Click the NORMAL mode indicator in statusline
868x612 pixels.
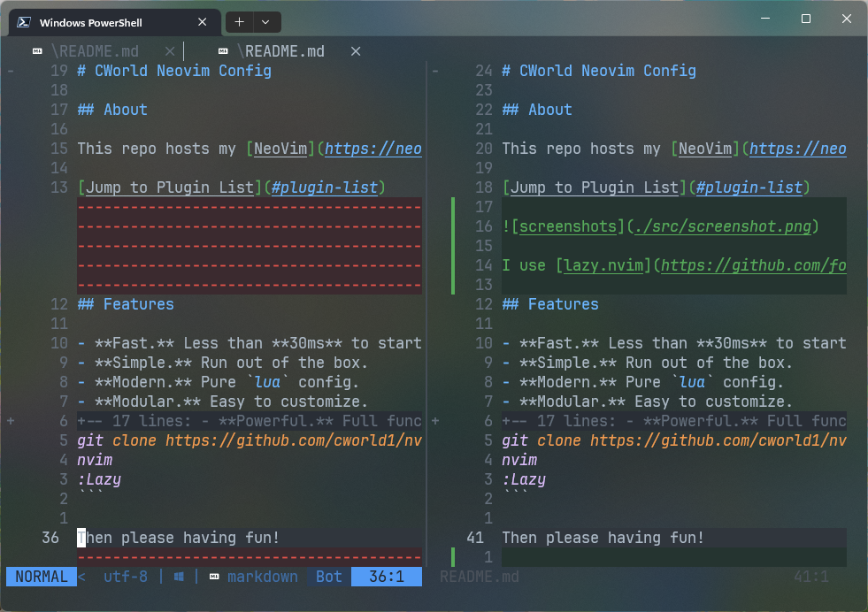(x=42, y=577)
